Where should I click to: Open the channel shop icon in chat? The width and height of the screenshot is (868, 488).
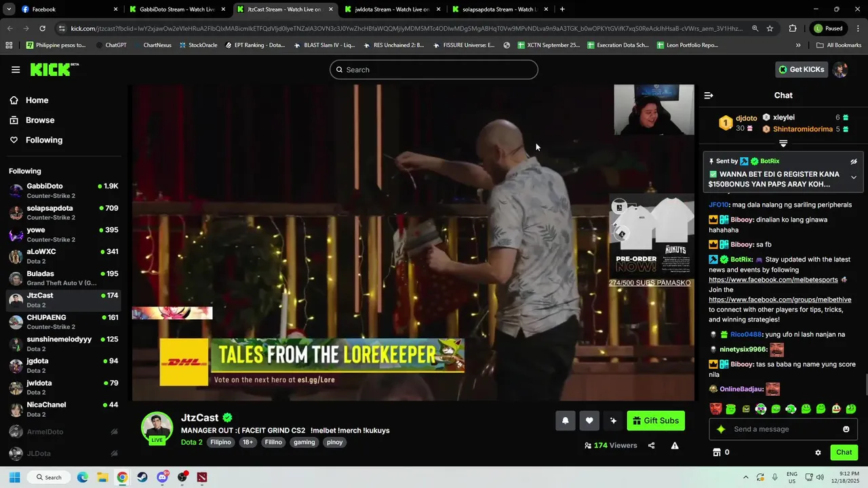click(716, 452)
